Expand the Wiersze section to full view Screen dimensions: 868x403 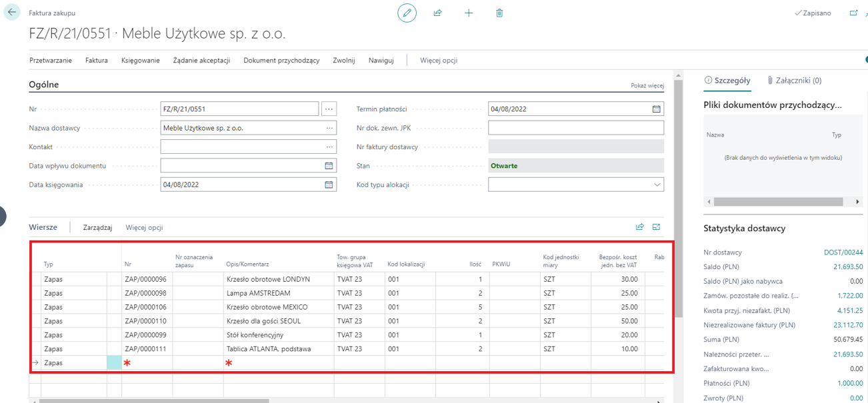click(x=657, y=227)
